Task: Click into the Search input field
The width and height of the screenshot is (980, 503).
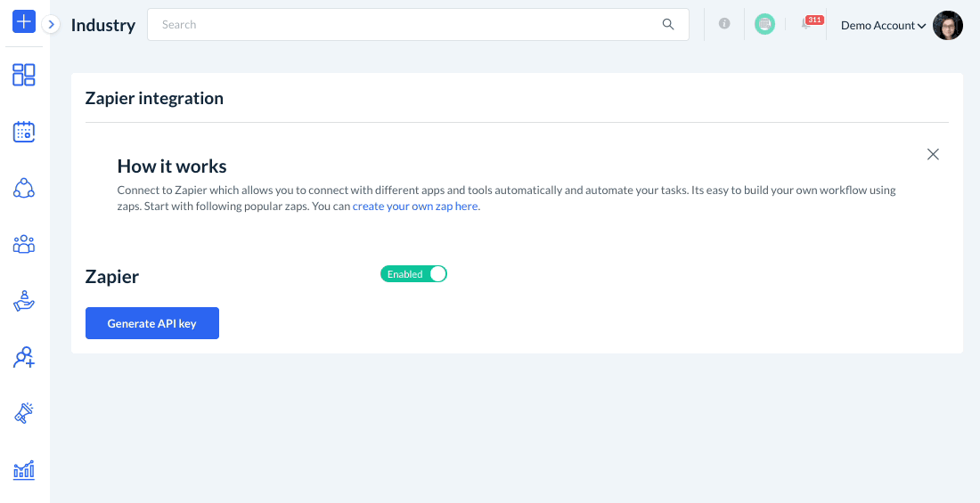Action: pyautogui.click(x=418, y=24)
